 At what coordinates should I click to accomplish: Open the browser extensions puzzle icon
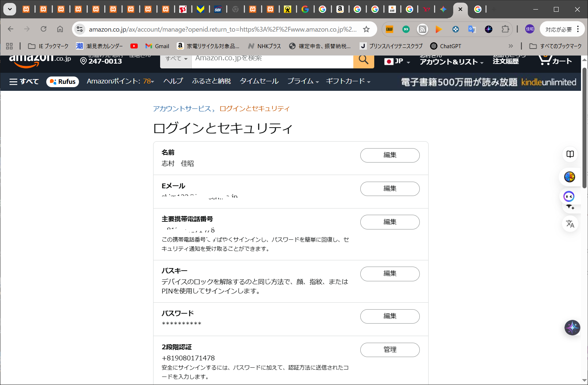point(505,29)
